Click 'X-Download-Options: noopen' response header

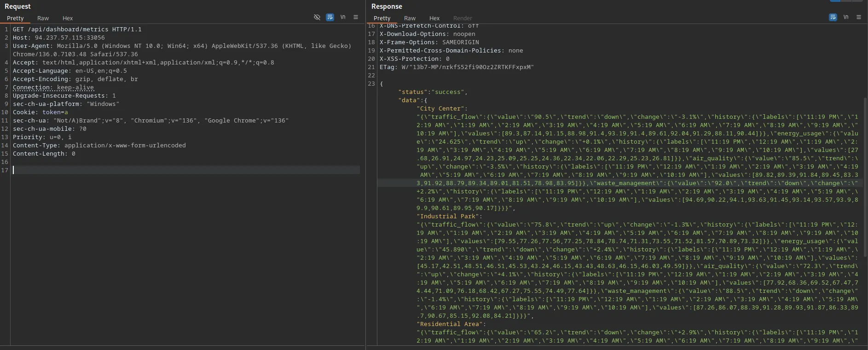pos(428,34)
